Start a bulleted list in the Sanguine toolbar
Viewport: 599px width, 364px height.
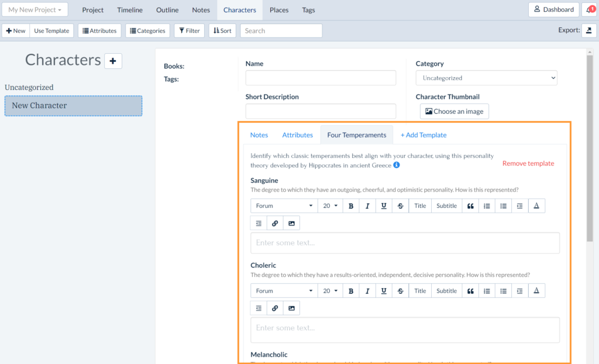pos(503,206)
